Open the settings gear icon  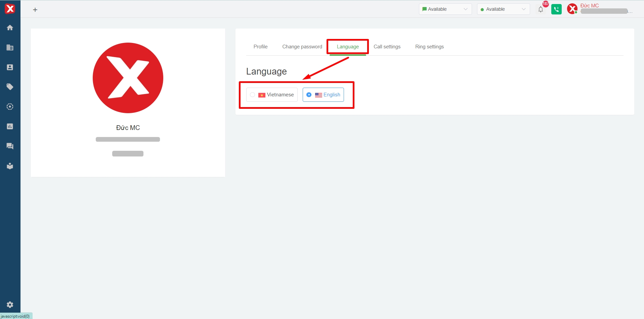tap(10, 305)
